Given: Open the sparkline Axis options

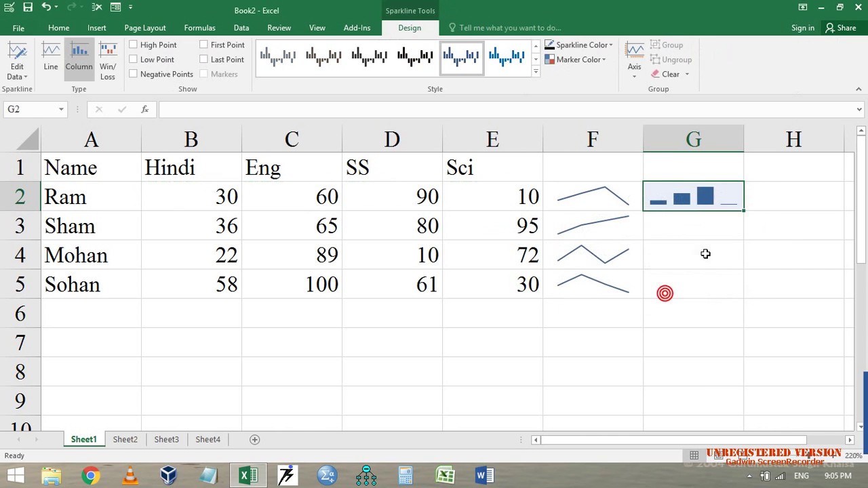Looking at the screenshot, I should point(635,60).
